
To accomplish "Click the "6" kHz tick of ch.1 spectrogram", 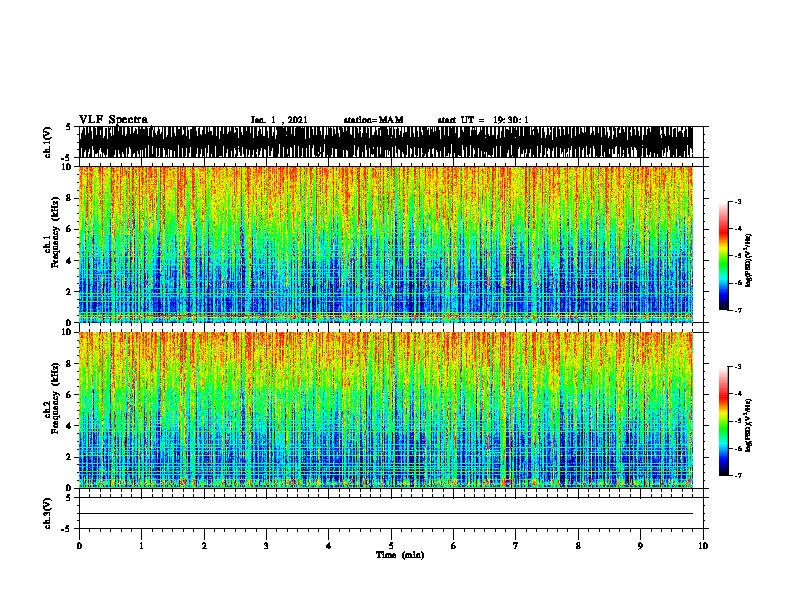I will tap(70, 229).
